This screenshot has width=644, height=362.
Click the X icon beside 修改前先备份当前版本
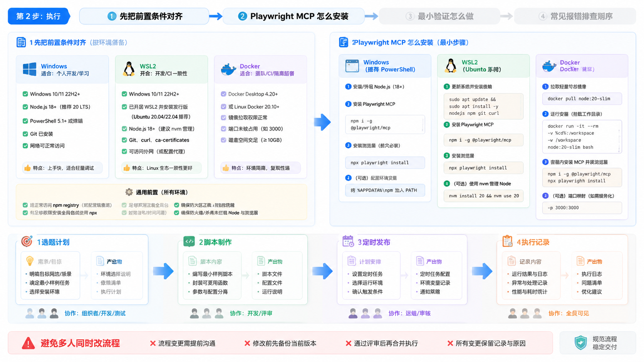coord(247,343)
